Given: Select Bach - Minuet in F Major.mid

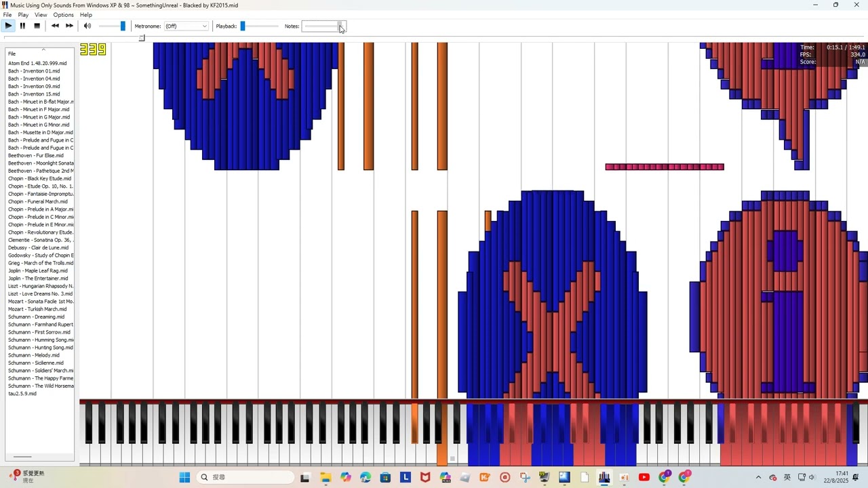Looking at the screenshot, I should pyautogui.click(x=39, y=109).
